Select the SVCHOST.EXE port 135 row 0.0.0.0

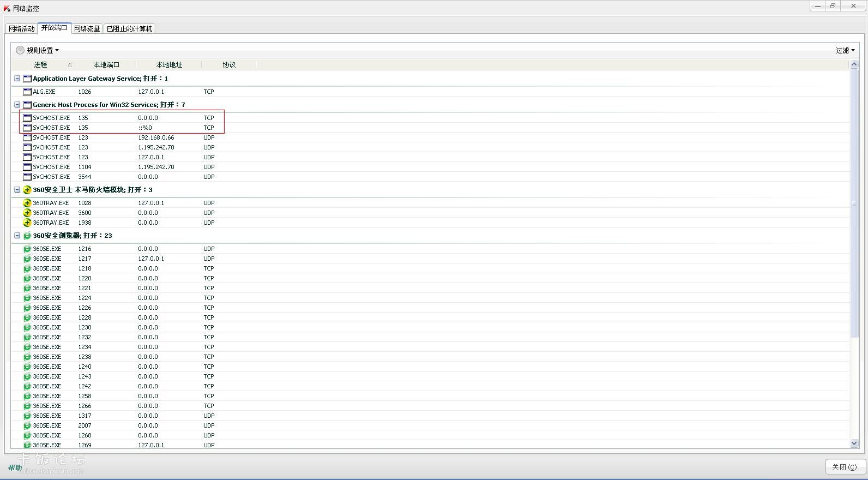pos(431,118)
